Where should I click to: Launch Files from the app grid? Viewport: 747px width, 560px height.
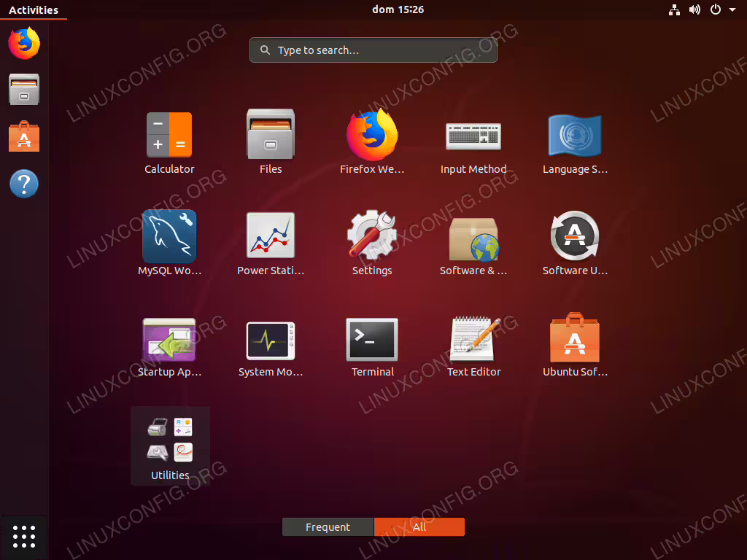[271, 134]
